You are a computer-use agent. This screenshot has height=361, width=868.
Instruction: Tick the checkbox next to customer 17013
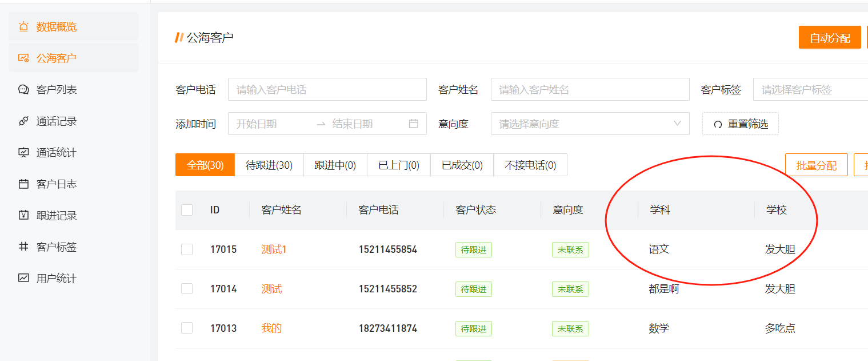coord(187,328)
